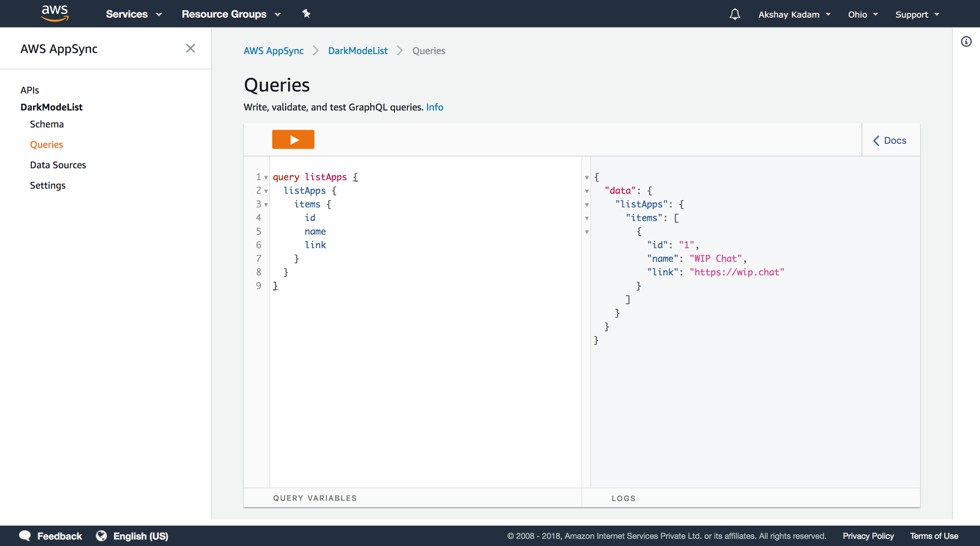Run the GraphQL query with play button
This screenshot has height=546, width=980.
[293, 139]
